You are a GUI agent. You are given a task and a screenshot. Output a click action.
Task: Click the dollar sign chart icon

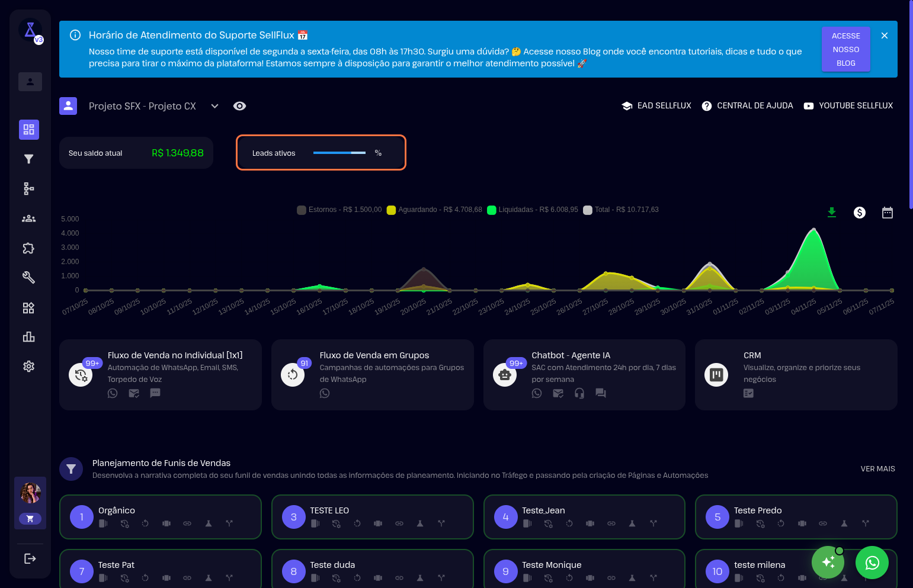pyautogui.click(x=859, y=213)
